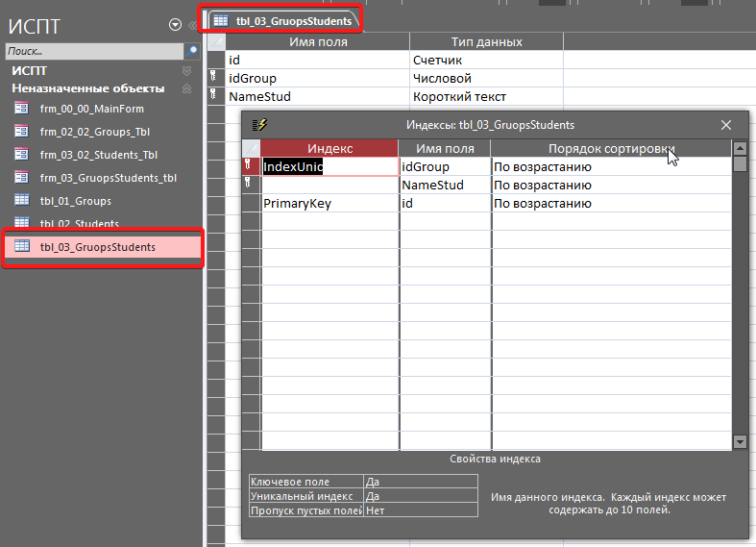This screenshot has width=756, height=547.
Task: Open navigation pane category dropdown menu
Action: [x=175, y=26]
